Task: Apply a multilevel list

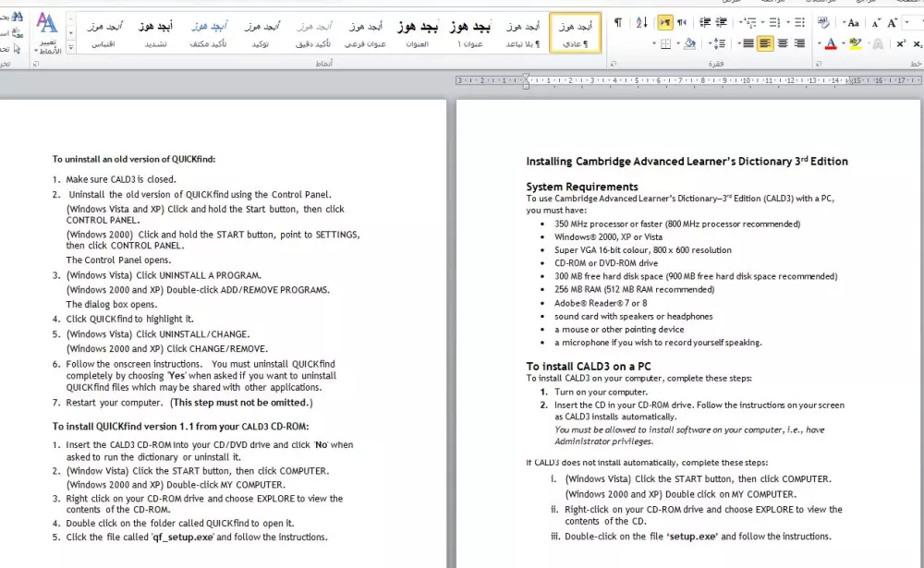Action: pos(750,22)
